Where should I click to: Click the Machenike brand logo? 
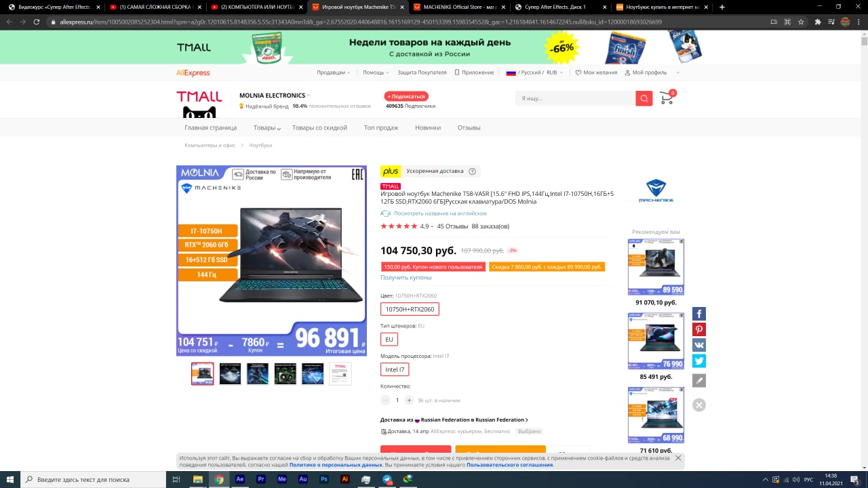[656, 191]
